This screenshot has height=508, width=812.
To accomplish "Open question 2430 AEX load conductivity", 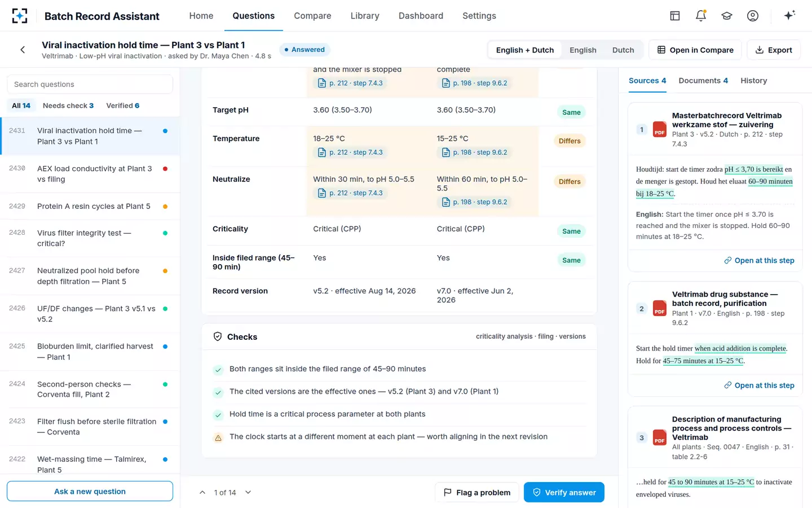I will tap(90, 174).
